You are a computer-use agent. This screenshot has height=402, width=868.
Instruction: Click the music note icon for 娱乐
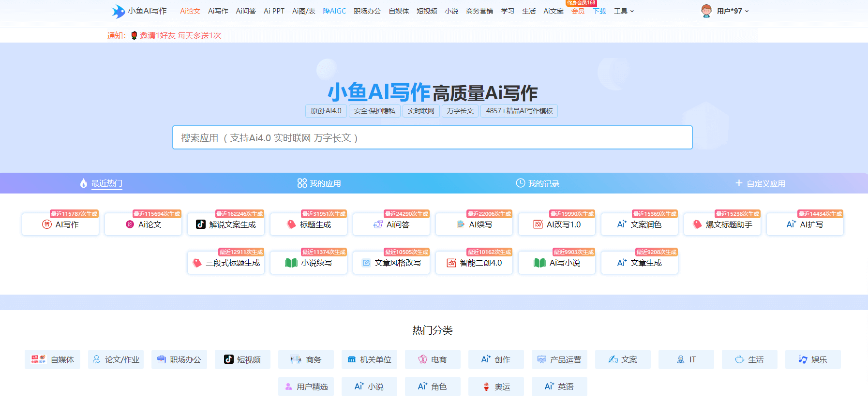coord(803,359)
